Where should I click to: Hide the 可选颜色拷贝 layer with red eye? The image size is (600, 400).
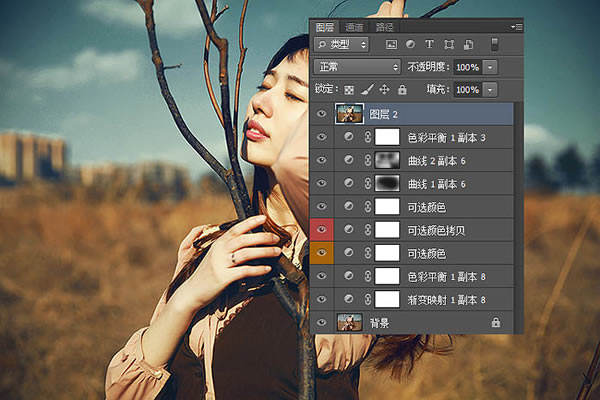pos(322,230)
